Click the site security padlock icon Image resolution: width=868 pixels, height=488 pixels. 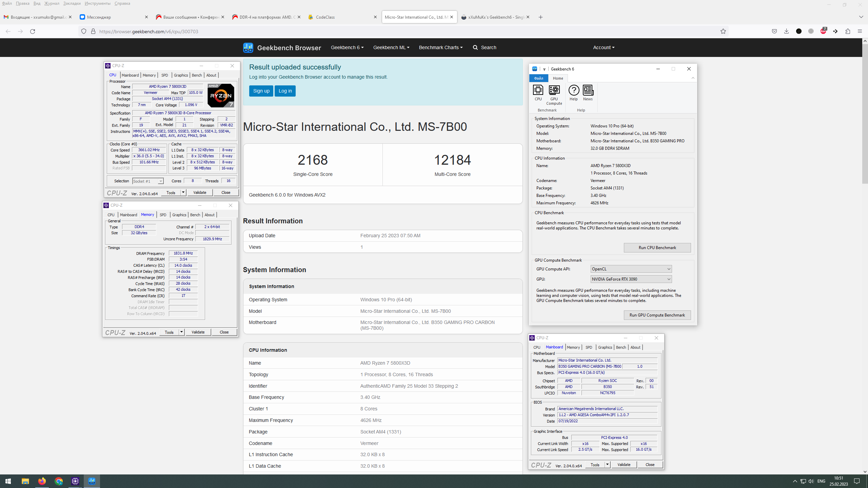tap(93, 32)
